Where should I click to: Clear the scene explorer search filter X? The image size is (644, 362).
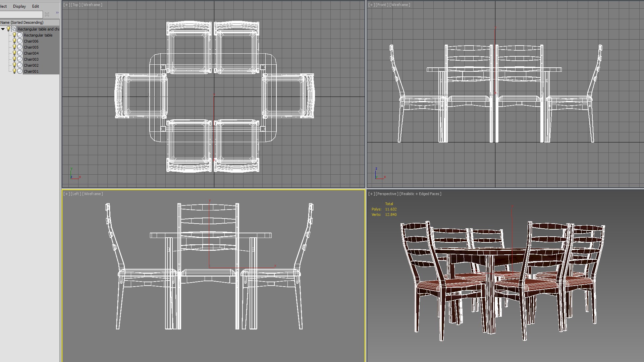pyautogui.click(x=47, y=14)
